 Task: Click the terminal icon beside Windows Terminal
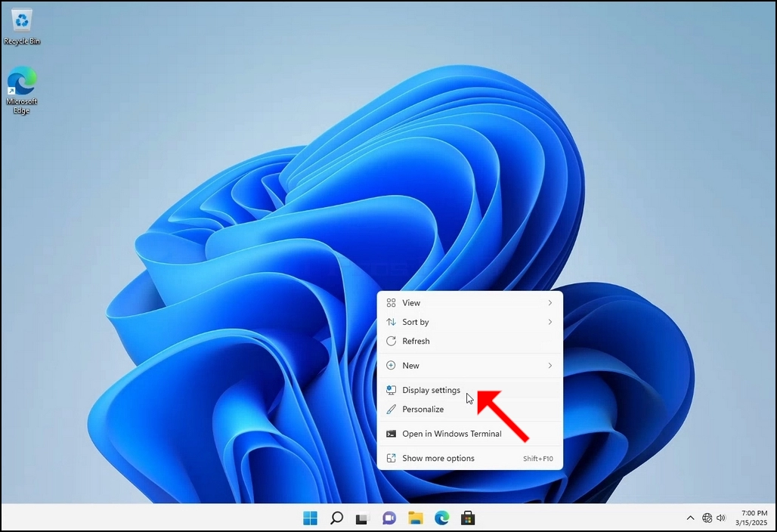click(x=391, y=434)
